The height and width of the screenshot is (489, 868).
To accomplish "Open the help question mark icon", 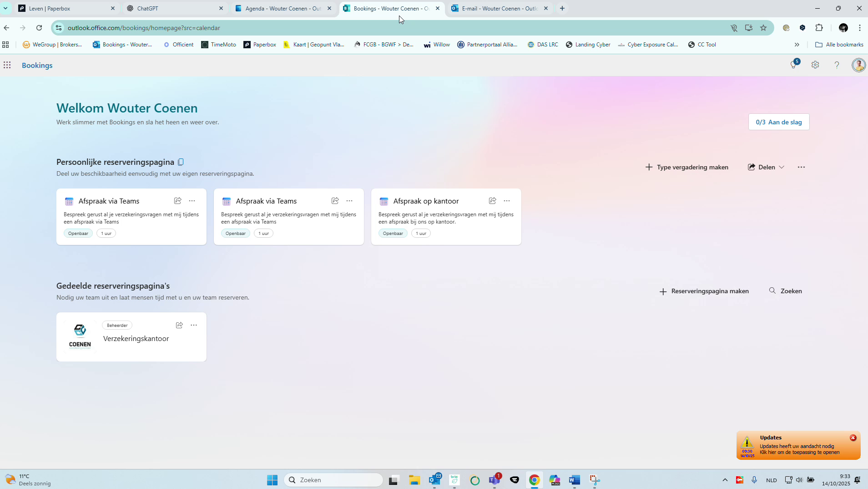I will click(x=836, y=65).
